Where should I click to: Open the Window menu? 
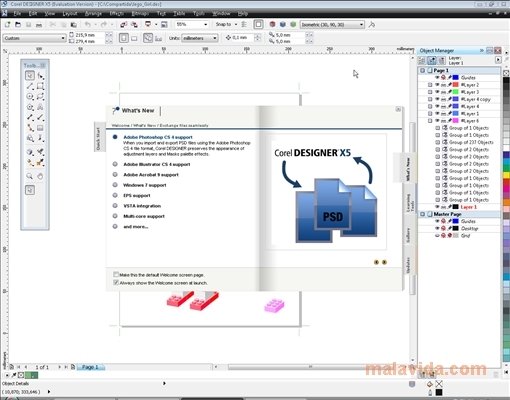tap(221, 13)
